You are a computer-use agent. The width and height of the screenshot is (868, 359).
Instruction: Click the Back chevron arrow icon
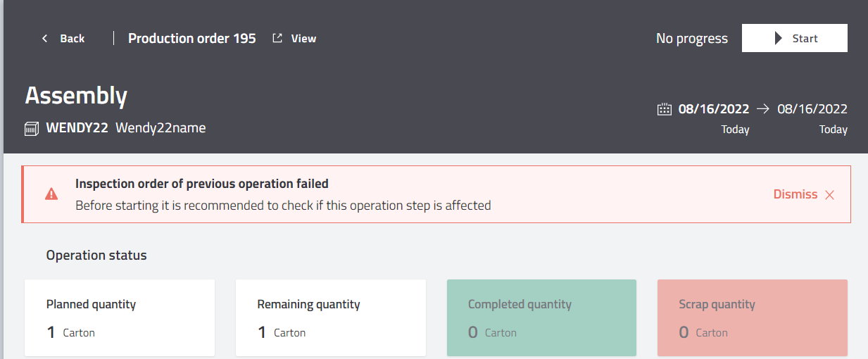pyautogui.click(x=45, y=39)
